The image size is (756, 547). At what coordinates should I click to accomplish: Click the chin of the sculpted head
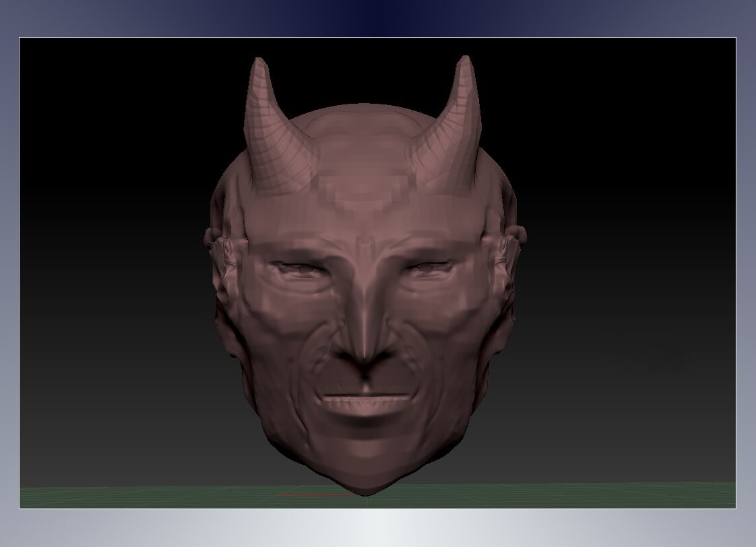[364, 451]
